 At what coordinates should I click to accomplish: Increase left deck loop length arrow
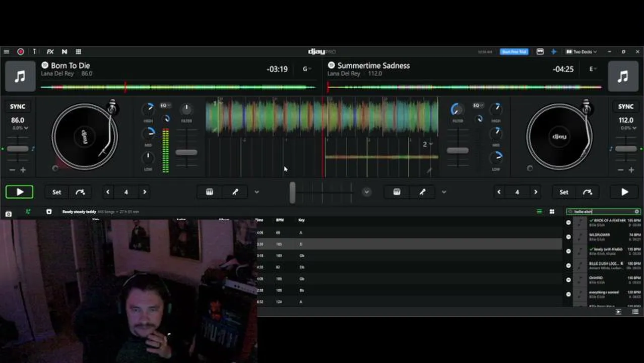[145, 192]
